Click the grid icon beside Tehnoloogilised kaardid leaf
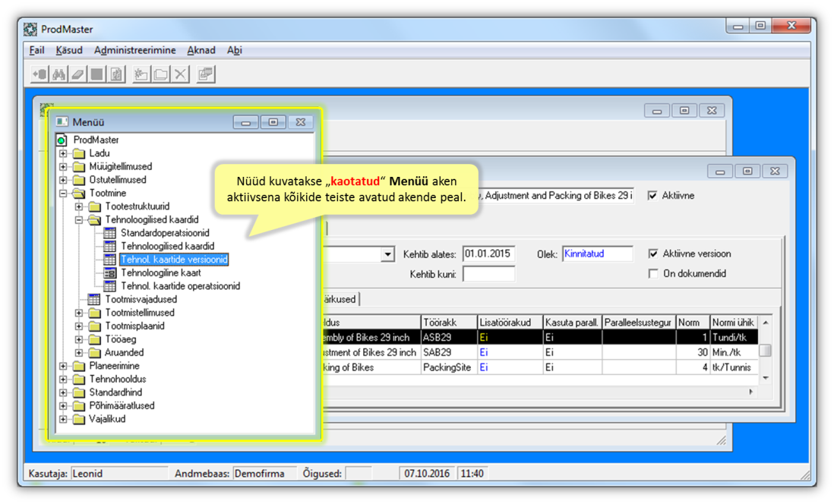 (x=109, y=246)
